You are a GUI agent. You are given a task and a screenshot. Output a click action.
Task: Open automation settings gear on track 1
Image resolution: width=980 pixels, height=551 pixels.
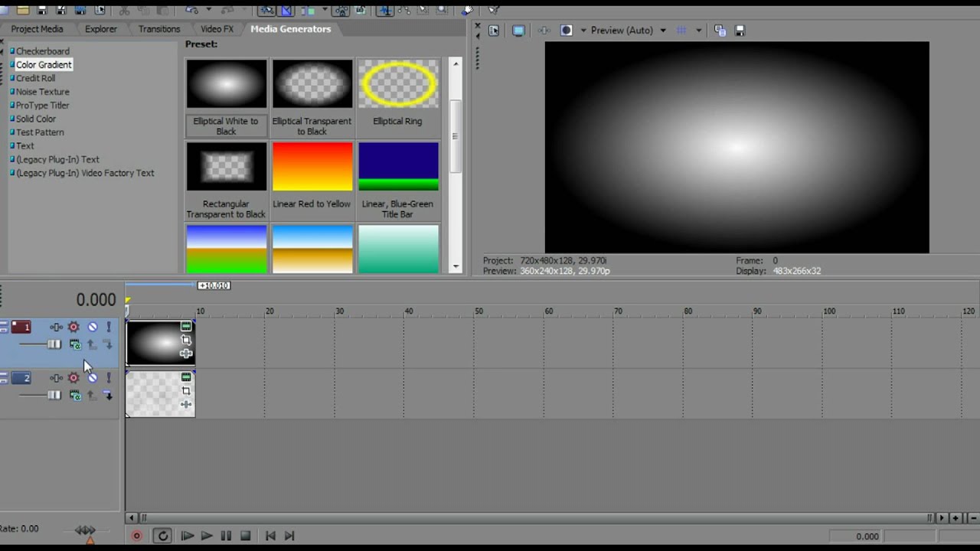click(x=73, y=328)
